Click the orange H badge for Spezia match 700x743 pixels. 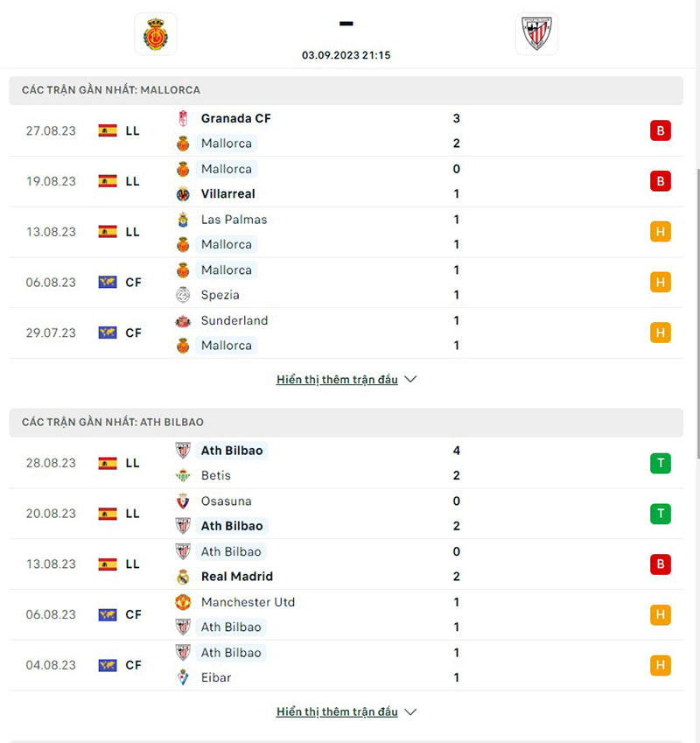(660, 283)
